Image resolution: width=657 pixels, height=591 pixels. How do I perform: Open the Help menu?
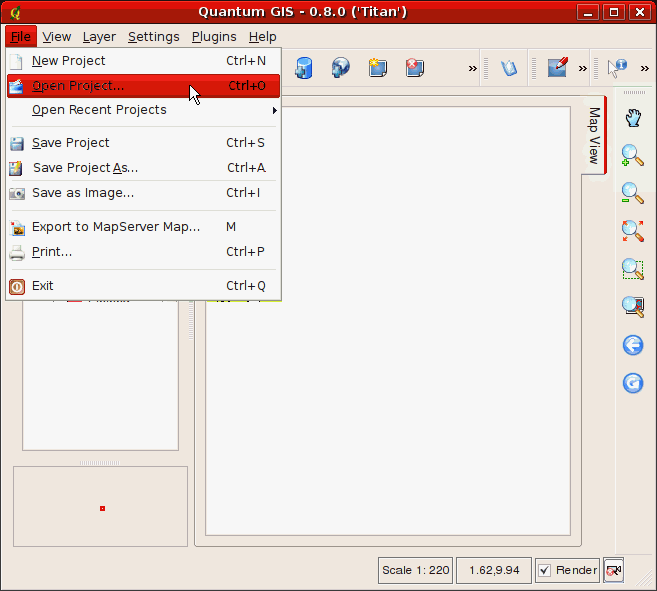[x=263, y=37]
